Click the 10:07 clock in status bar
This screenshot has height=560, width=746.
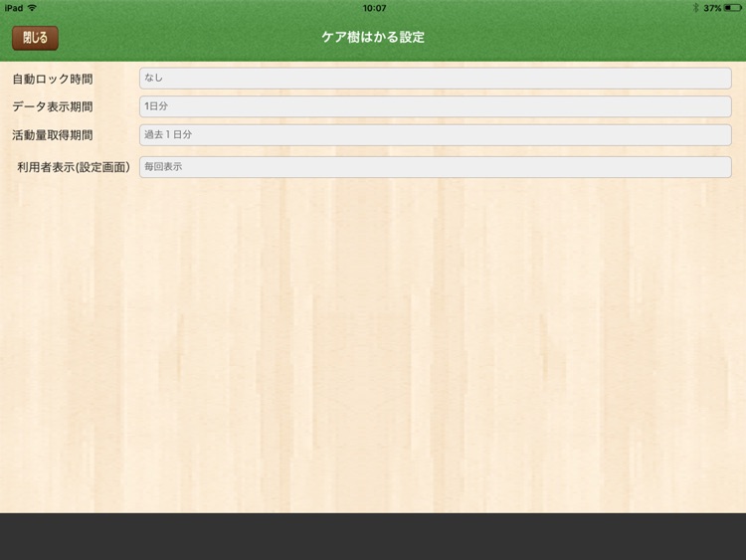coord(374,8)
